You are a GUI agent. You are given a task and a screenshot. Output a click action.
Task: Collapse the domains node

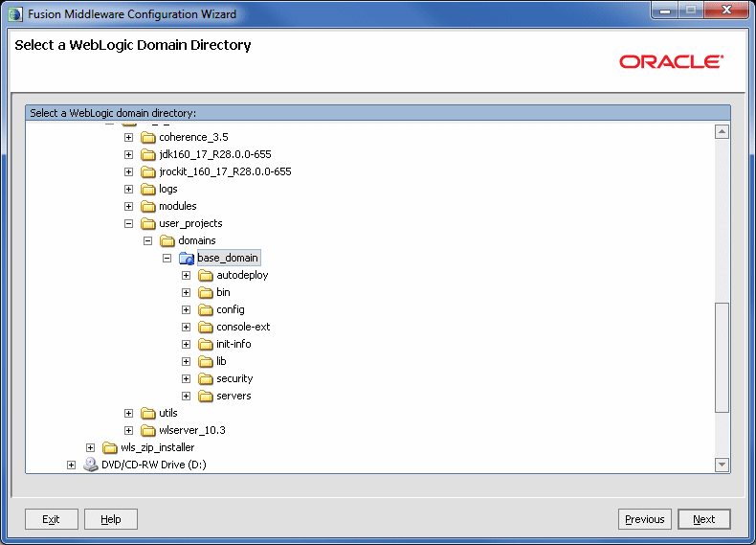[x=148, y=240]
